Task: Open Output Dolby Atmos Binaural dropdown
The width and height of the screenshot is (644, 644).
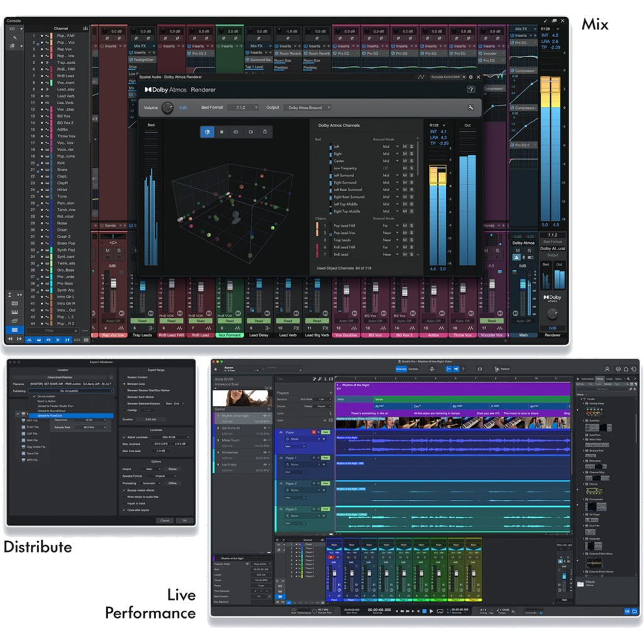Action: tap(308, 108)
